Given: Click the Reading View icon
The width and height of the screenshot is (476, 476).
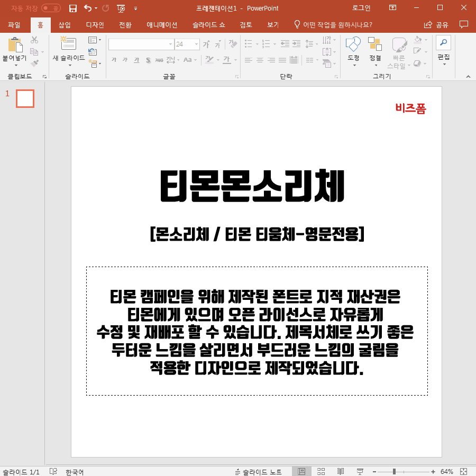Looking at the screenshot, I should point(340,471).
